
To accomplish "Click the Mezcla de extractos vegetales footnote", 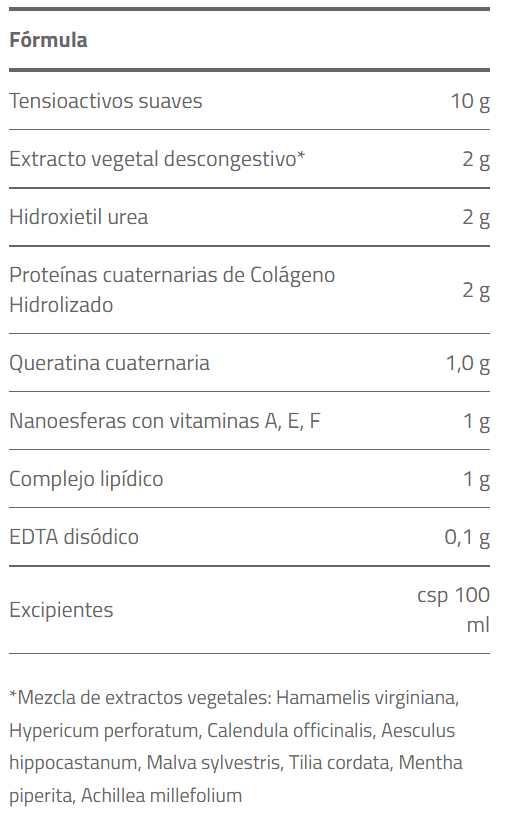I will point(140,698).
